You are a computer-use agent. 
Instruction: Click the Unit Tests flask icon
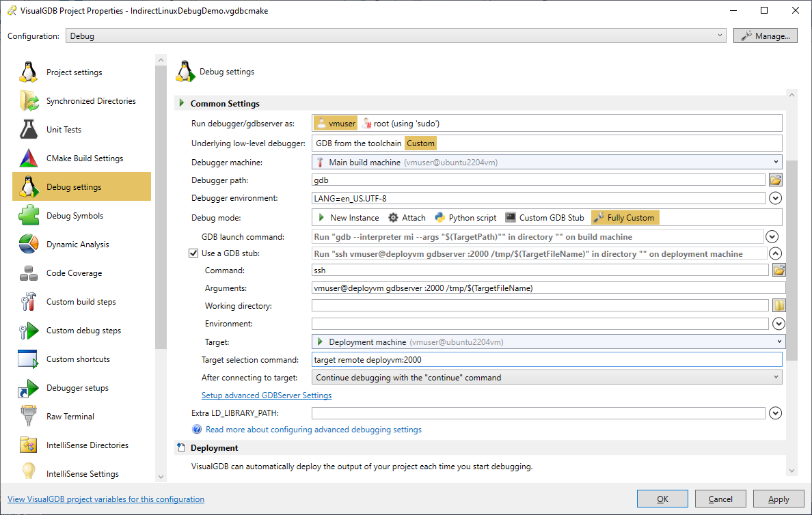(x=29, y=130)
